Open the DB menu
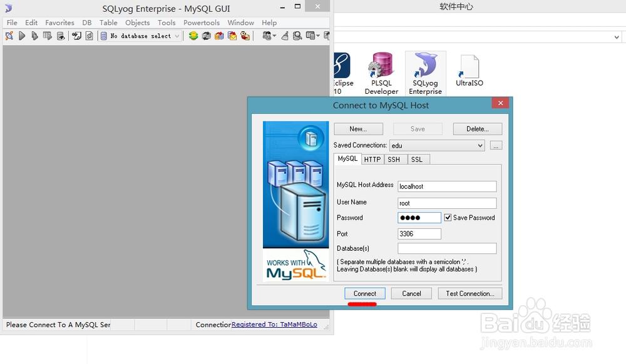 coord(86,23)
